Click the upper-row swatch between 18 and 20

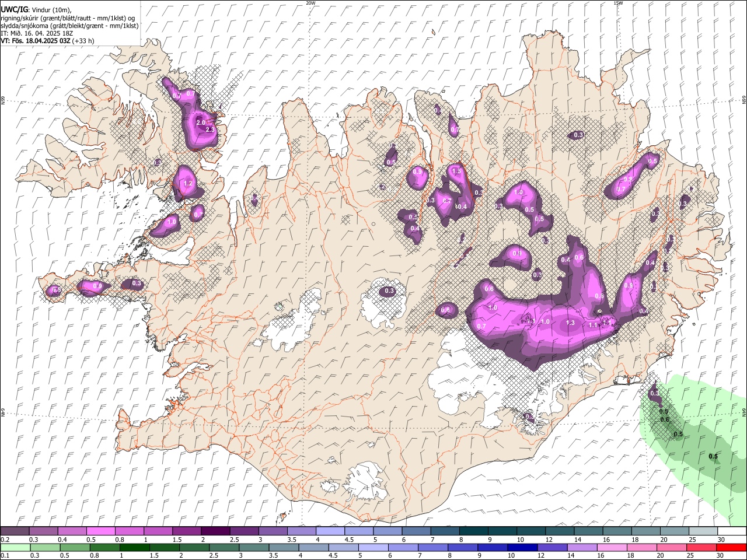click(645, 531)
